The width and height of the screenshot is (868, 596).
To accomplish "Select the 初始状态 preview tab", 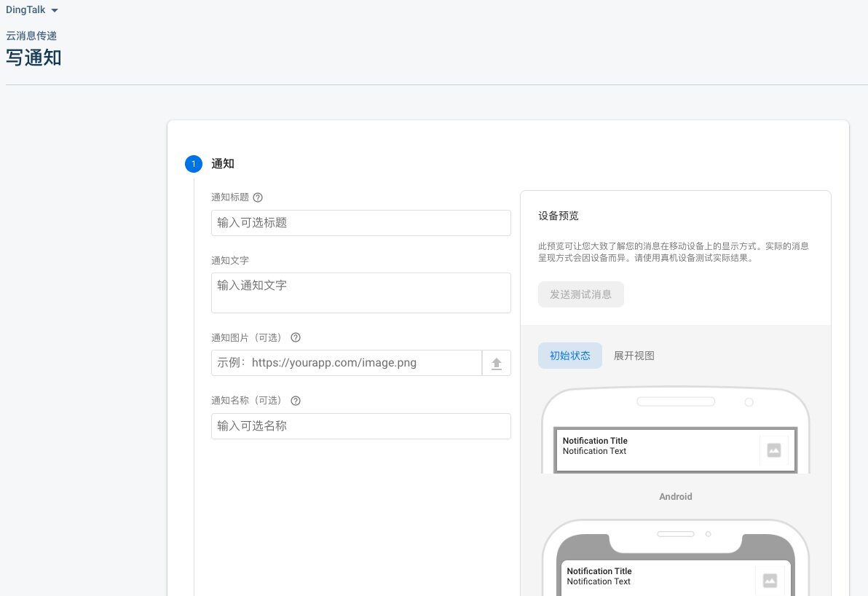I will click(570, 356).
